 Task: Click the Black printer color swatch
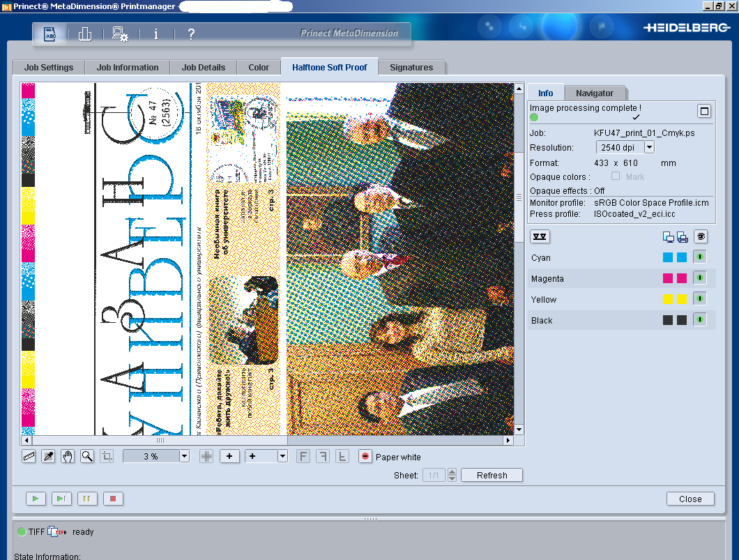[682, 320]
